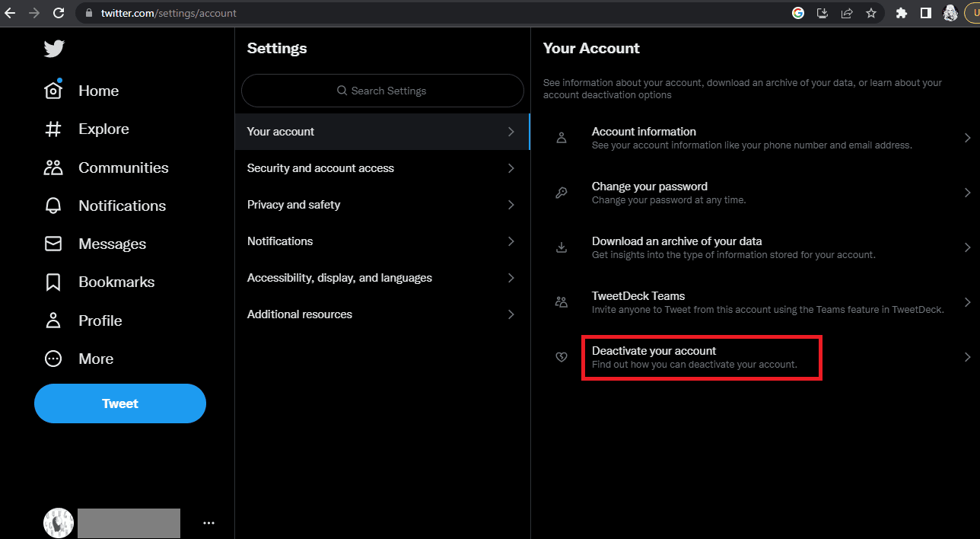This screenshot has height=539, width=980.
Task: Click the Explore hashtag icon
Action: (x=53, y=129)
